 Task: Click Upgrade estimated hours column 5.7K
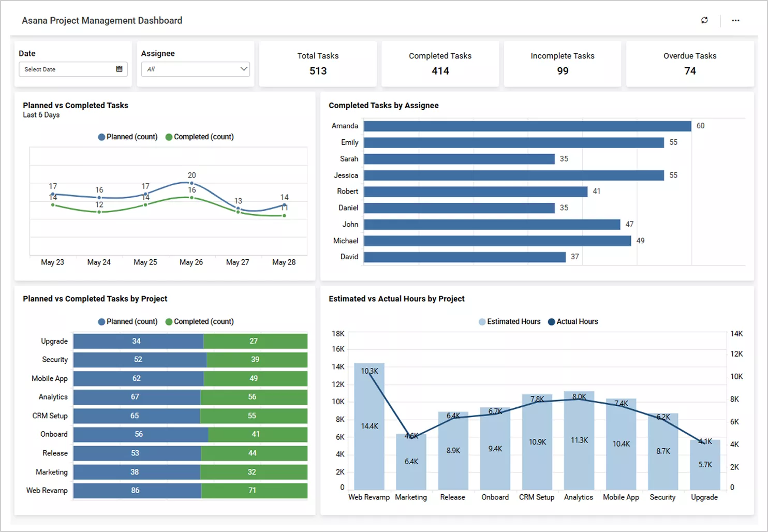(x=705, y=465)
